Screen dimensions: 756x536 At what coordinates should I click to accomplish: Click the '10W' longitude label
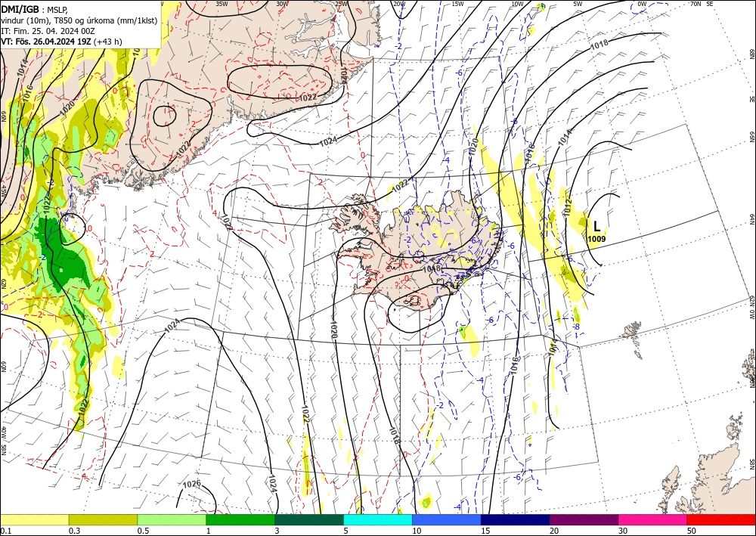point(517,4)
